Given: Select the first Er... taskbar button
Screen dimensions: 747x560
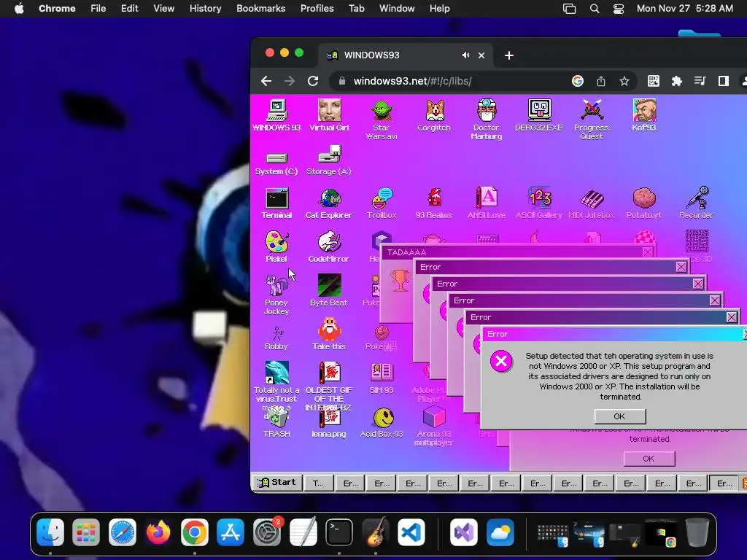Looking at the screenshot, I should pyautogui.click(x=350, y=483).
